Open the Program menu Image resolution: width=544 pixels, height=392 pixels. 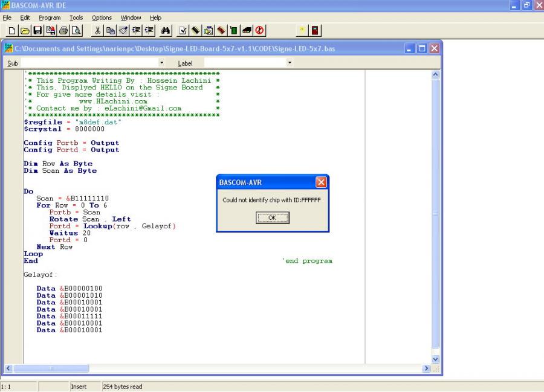pyautogui.click(x=50, y=18)
